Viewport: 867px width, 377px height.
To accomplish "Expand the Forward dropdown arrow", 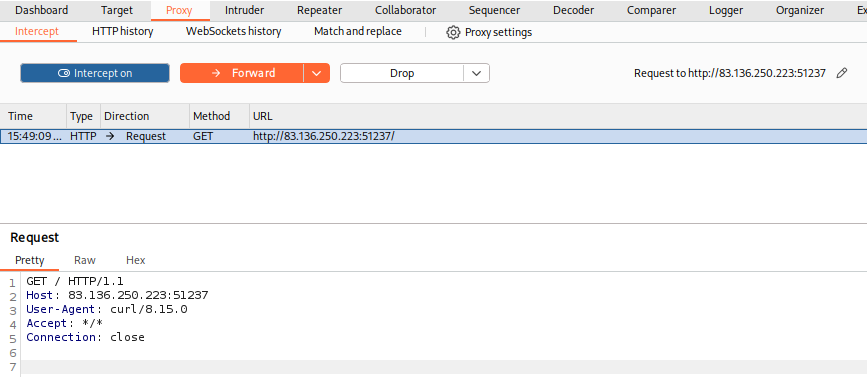I will point(316,73).
